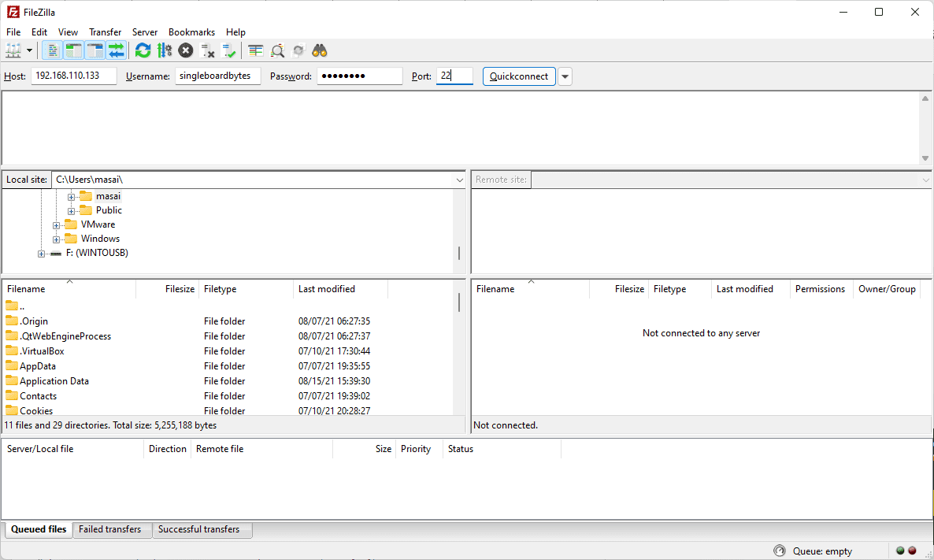Click Reconnect to last server icon
Screen dimensions: 934x560
pos(228,50)
